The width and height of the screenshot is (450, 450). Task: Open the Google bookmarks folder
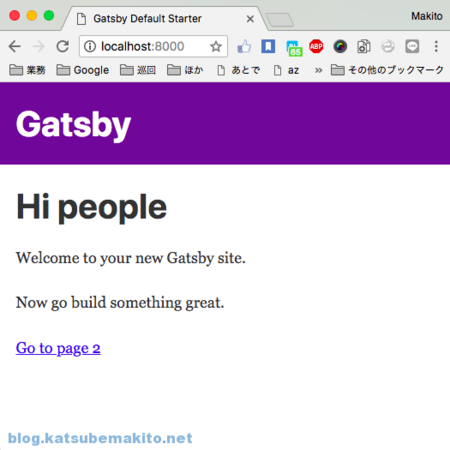83,70
